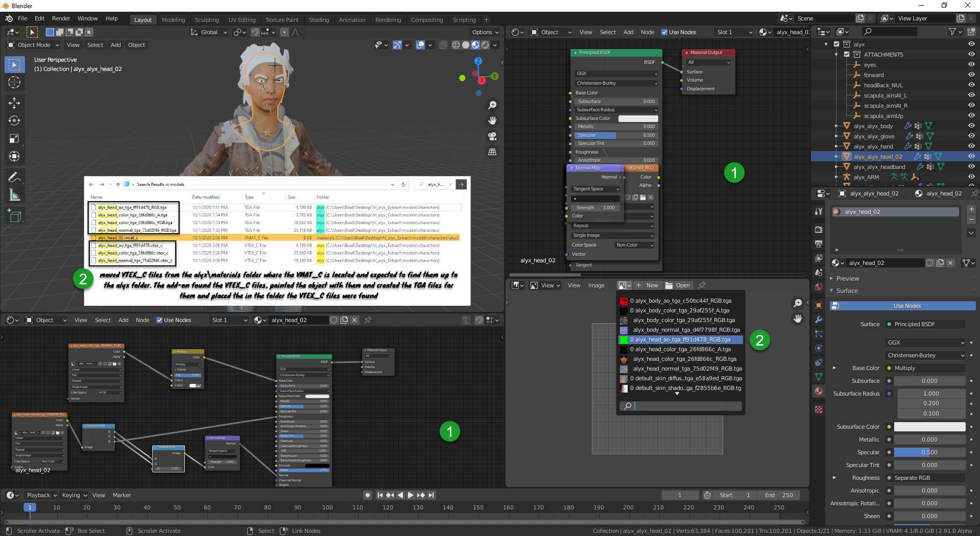Toggle camera view in the 3D viewport
This screenshot has height=536, width=980.
tap(492, 136)
